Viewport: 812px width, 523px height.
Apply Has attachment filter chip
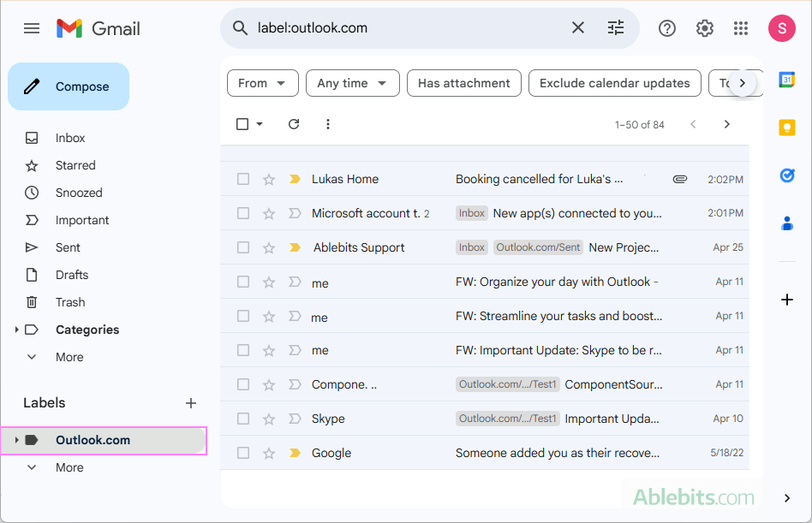(x=464, y=83)
